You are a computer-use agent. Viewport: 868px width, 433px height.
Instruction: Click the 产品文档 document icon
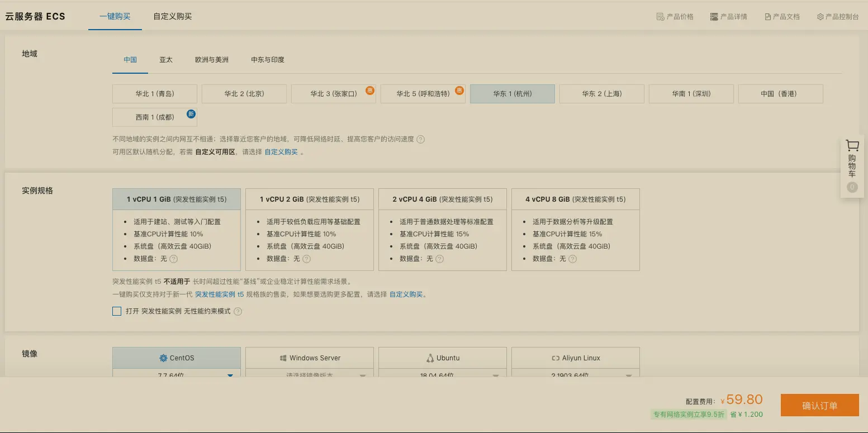(768, 17)
